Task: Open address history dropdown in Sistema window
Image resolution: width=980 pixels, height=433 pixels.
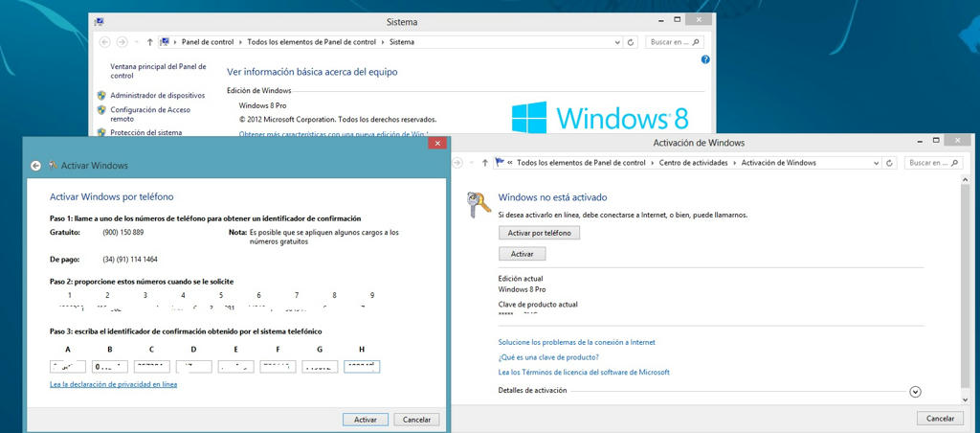Action: click(x=618, y=42)
